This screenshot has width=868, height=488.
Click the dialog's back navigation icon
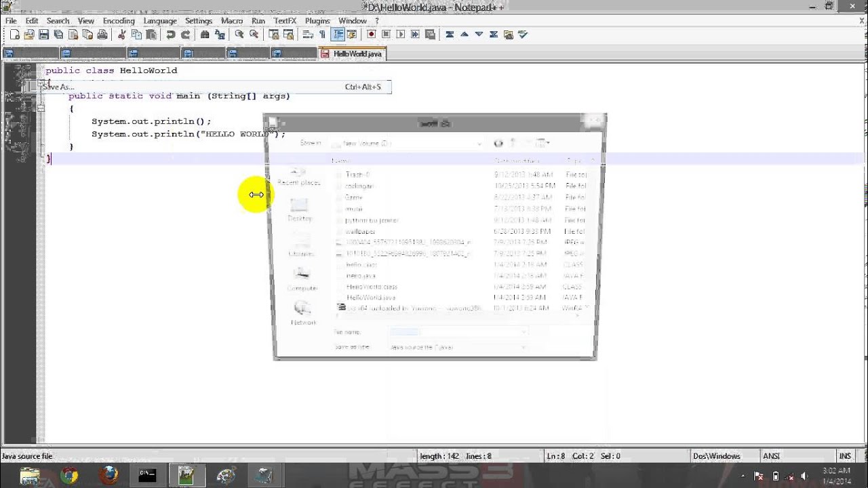coord(498,143)
